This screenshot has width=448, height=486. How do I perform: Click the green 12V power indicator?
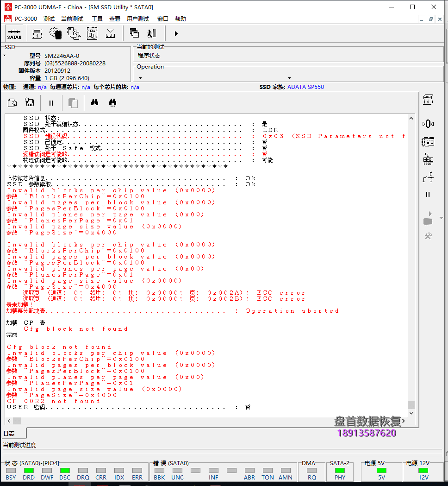(x=423, y=471)
